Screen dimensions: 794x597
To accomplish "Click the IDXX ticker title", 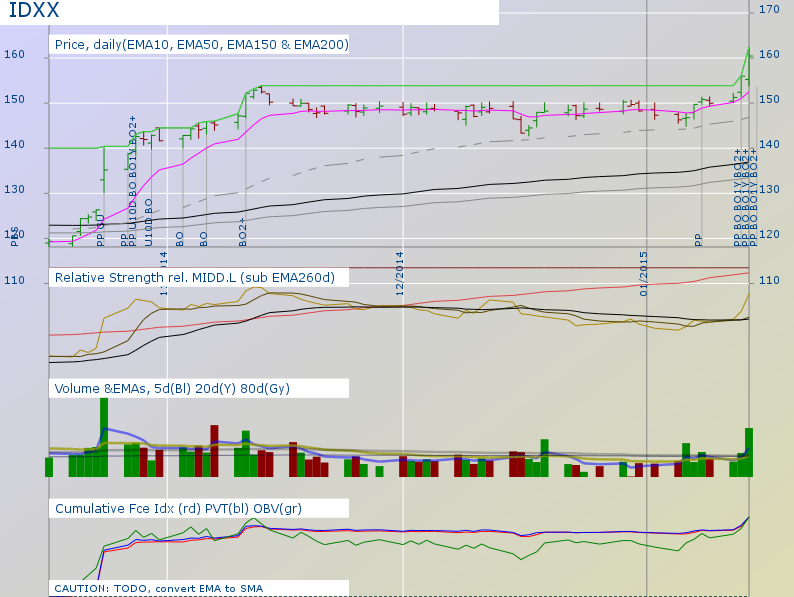I will 33,10.
